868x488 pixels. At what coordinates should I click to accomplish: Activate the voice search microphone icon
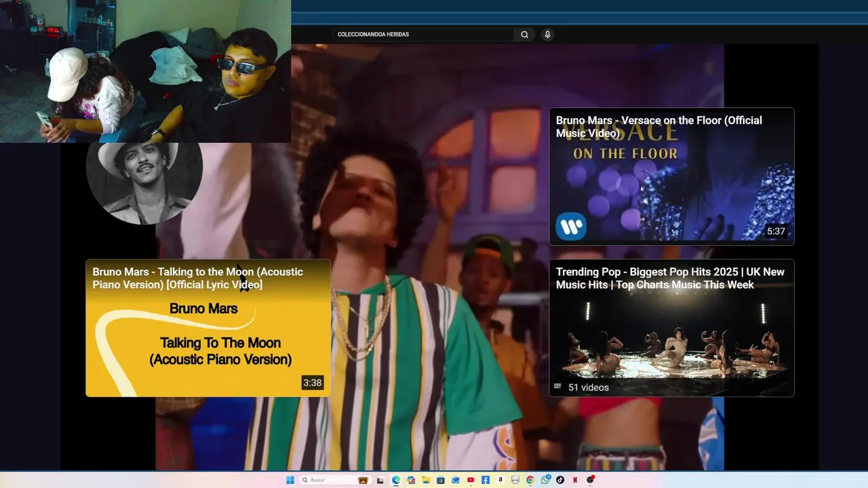547,35
